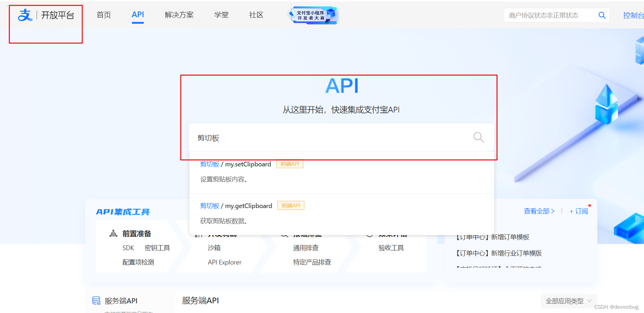This screenshot has width=644, height=313.
Task: Click the 开放平台 title text
Action: (57, 15)
